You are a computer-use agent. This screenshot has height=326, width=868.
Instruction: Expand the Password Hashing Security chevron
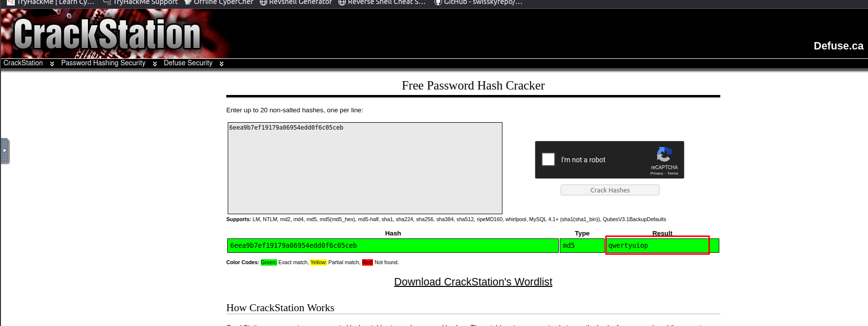click(x=155, y=64)
